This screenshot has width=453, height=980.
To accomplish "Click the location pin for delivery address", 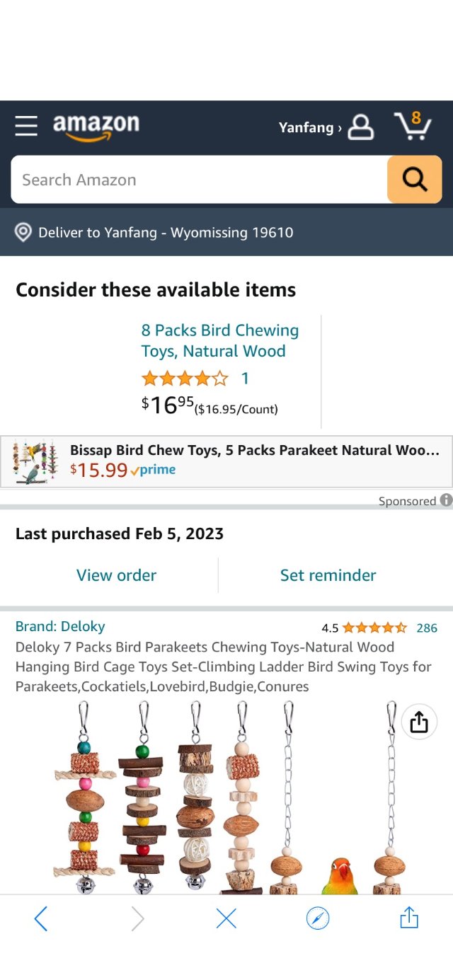I will 23,232.
